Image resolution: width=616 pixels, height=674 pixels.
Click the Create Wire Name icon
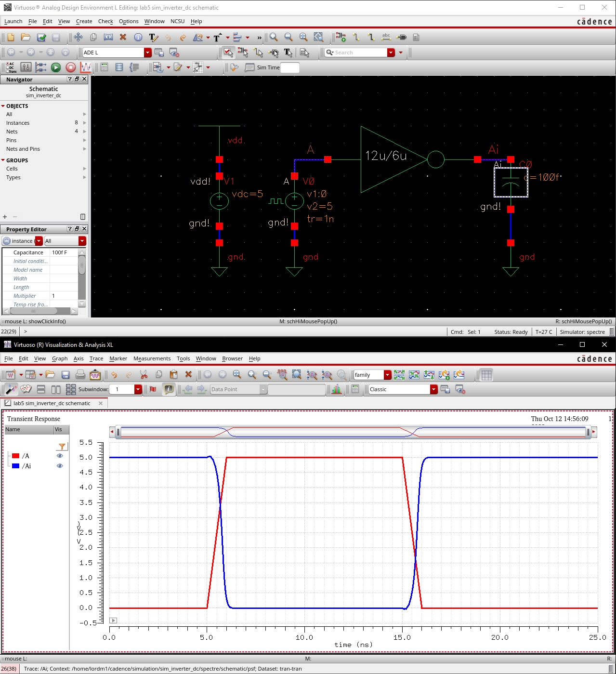coord(386,37)
